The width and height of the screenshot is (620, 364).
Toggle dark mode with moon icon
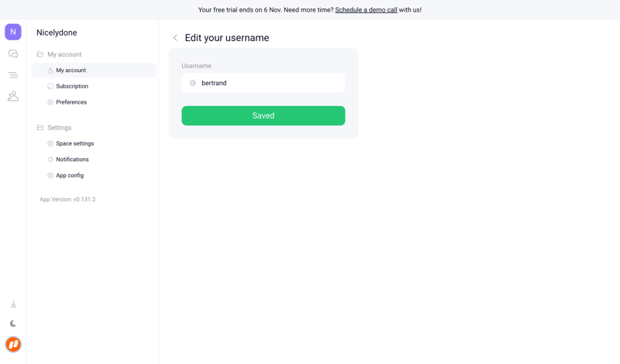[13, 324]
